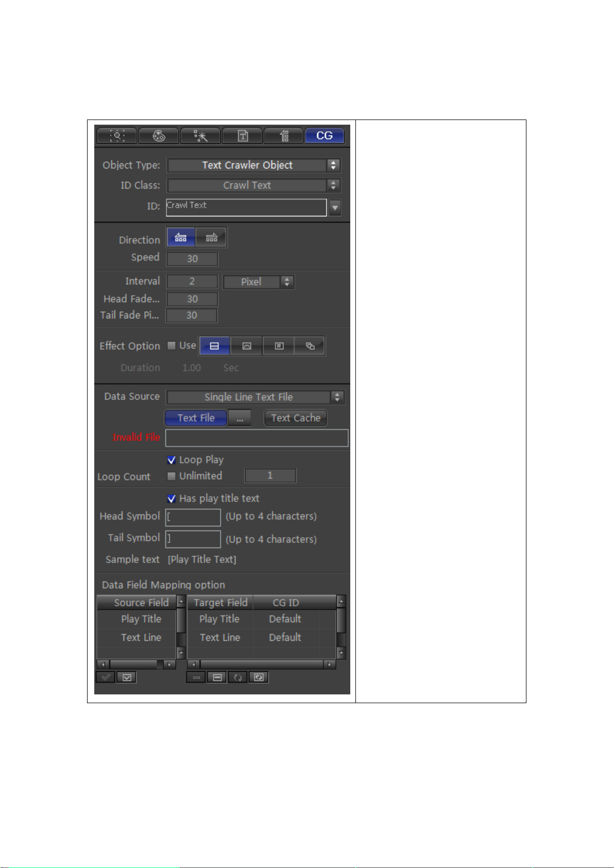Open the Interval unit Pixel dropdown
Viewport: 614px width, 868px height.
pyautogui.click(x=259, y=282)
